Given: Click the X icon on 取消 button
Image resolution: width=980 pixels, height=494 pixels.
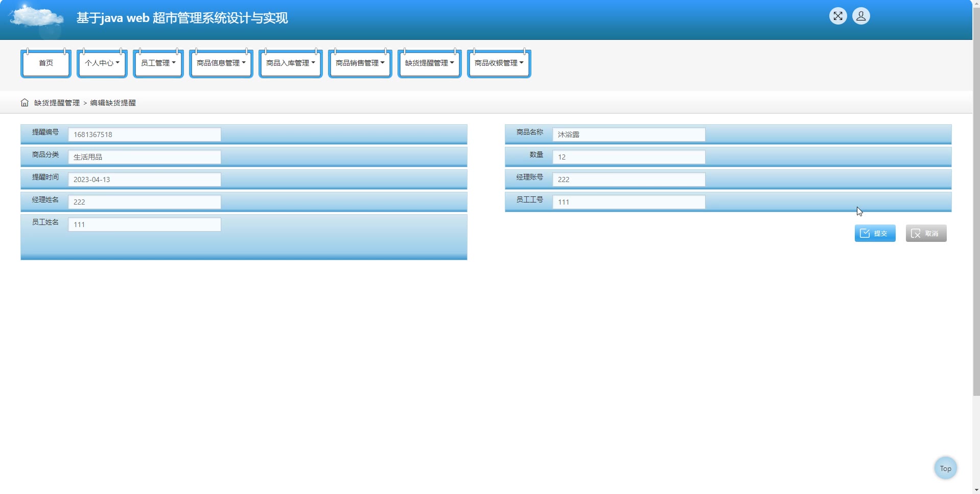Looking at the screenshot, I should [x=916, y=233].
